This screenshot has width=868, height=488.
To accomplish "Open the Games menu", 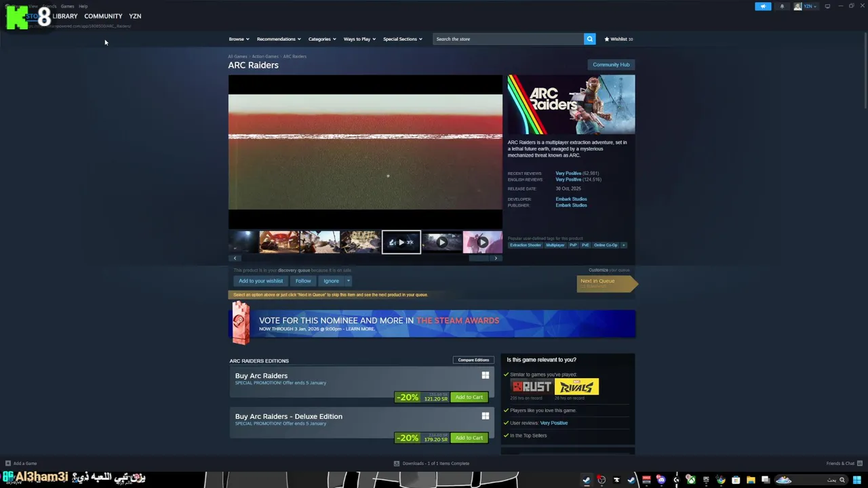I will coord(67,6).
